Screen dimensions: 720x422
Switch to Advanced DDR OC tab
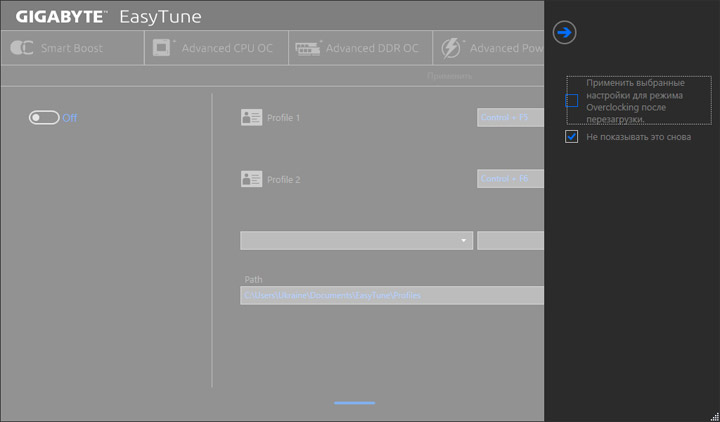360,48
